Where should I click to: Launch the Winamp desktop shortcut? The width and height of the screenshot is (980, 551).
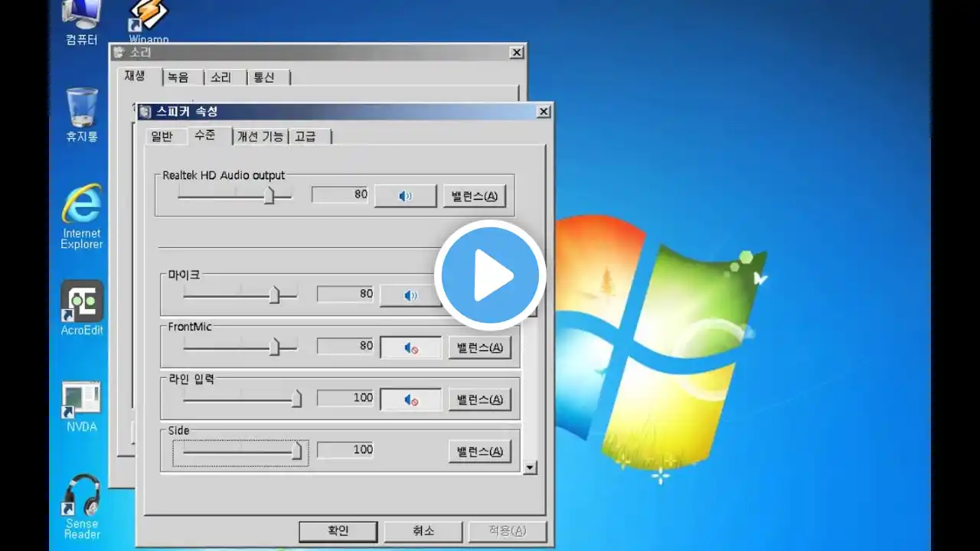[149, 21]
